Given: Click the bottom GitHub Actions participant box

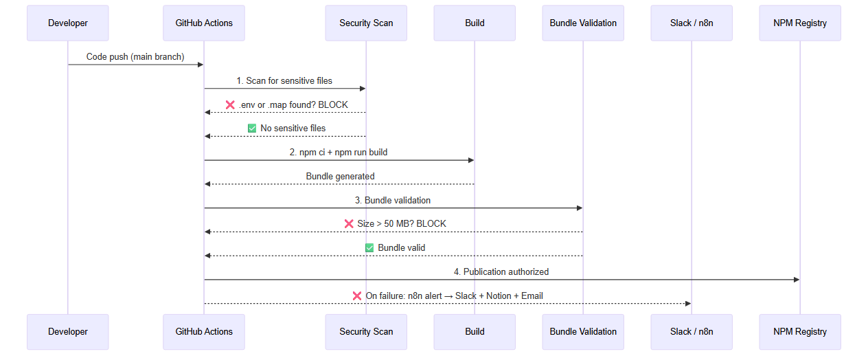Looking at the screenshot, I should pyautogui.click(x=204, y=332).
